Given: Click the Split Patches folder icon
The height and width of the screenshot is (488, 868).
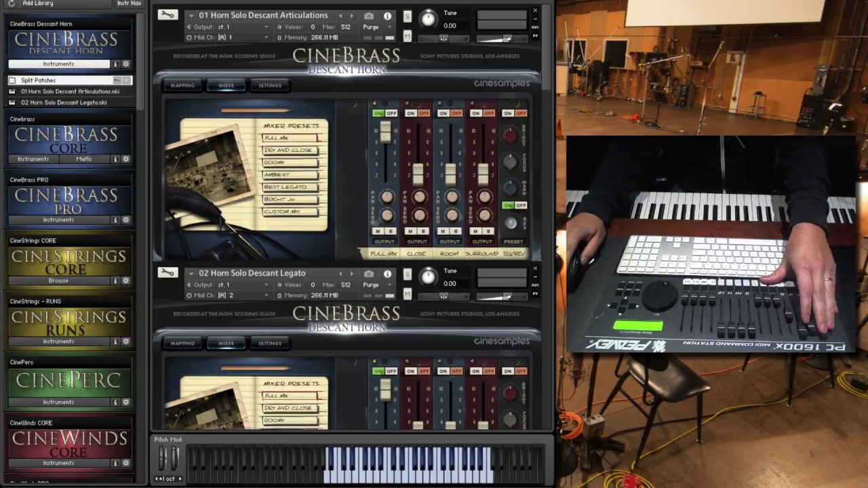Looking at the screenshot, I should pyautogui.click(x=12, y=80).
